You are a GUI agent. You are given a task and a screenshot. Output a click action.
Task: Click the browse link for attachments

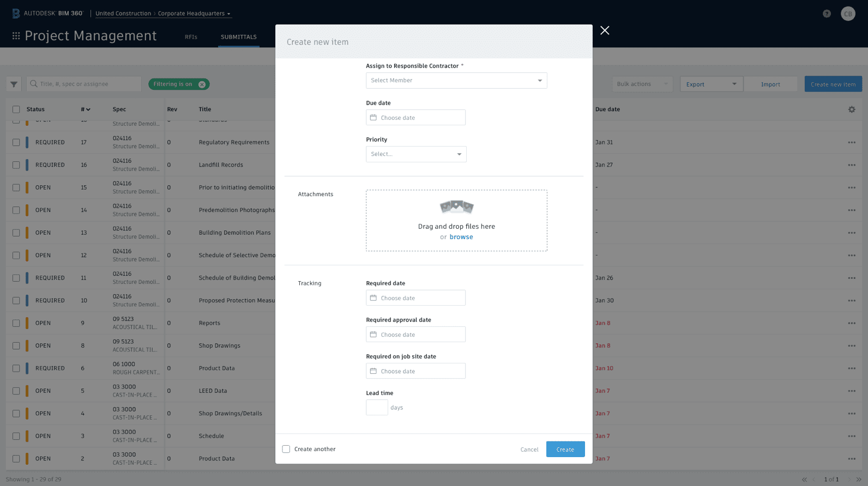[x=461, y=237]
